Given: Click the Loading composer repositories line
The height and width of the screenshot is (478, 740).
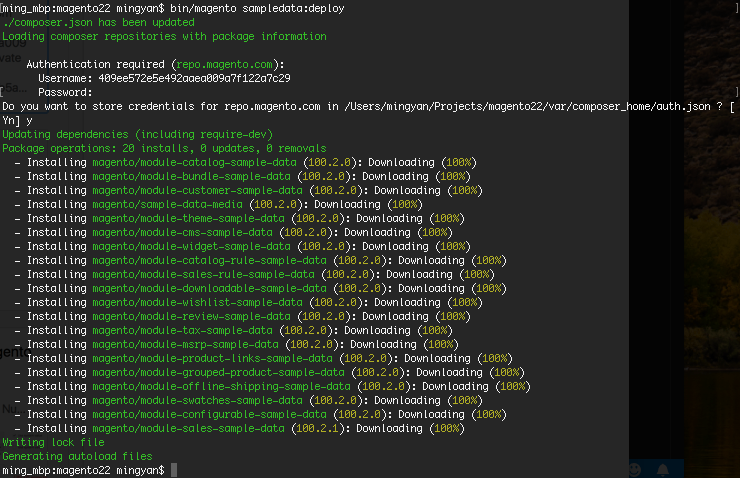Looking at the screenshot, I should pos(164,36).
